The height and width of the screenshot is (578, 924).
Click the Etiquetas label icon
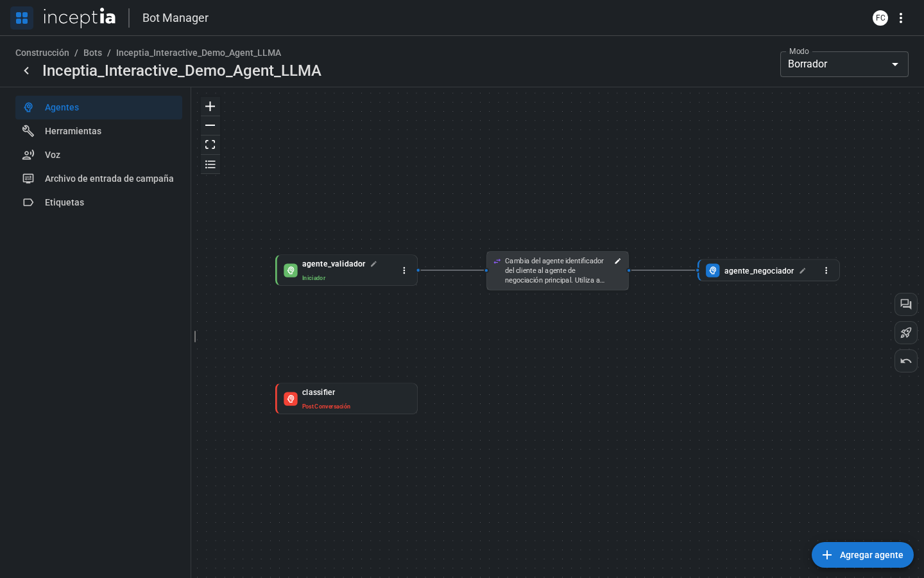[28, 202]
